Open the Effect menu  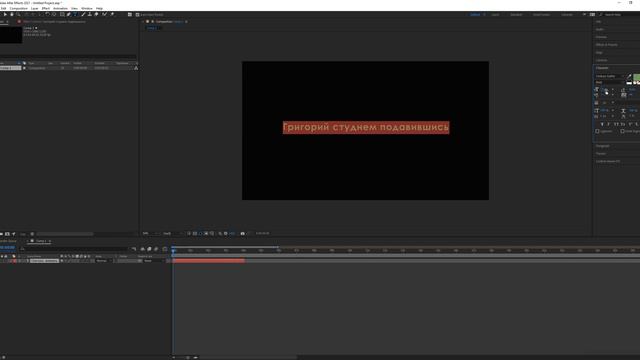[x=46, y=8]
